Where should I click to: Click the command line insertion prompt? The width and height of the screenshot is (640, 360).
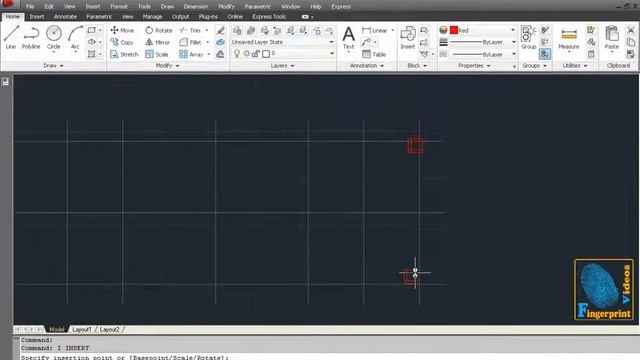pyautogui.click(x=124, y=357)
